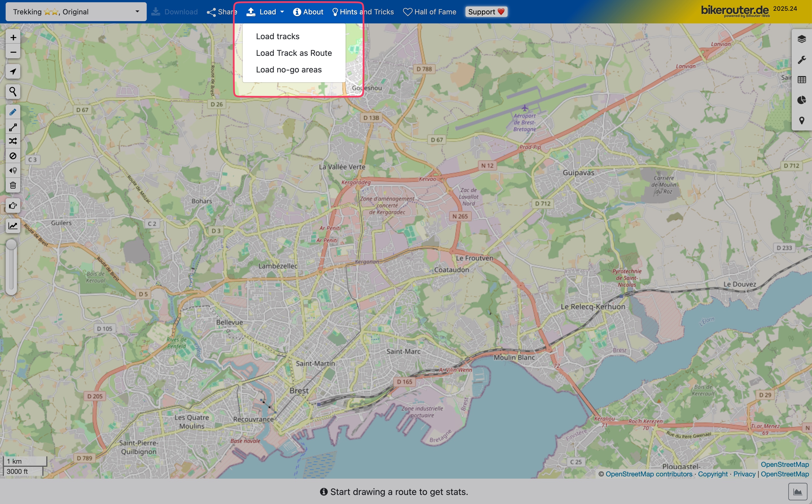The width and height of the screenshot is (812, 504).
Task: Adjust the route transparency slider handle
Action: tap(11, 244)
